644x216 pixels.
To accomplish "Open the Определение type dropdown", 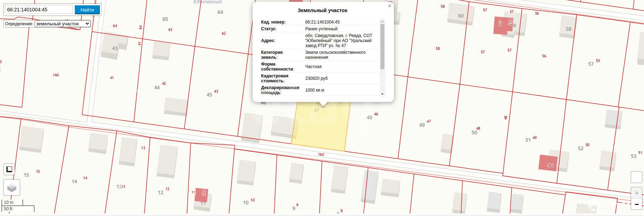I will coord(62,24).
